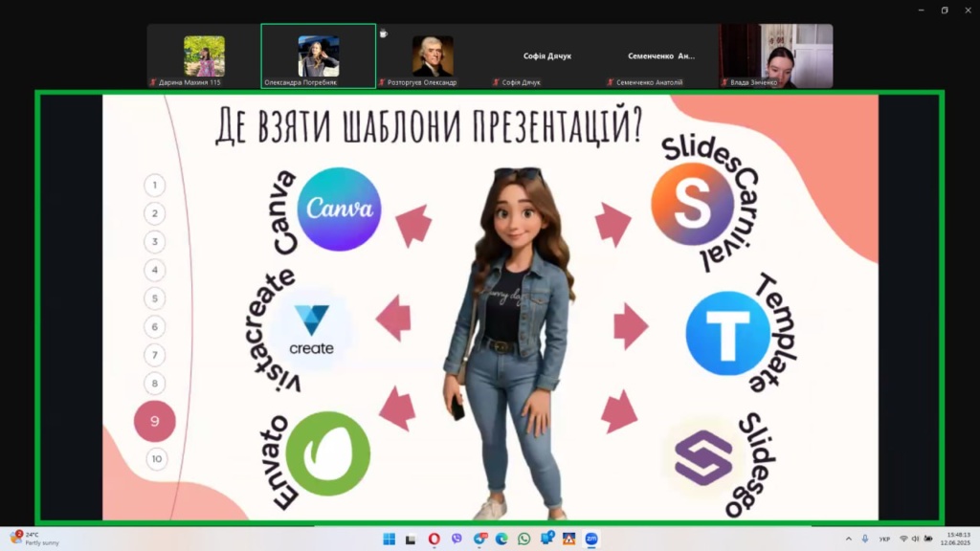Go to slide number 10
980x551 pixels.
(x=156, y=459)
